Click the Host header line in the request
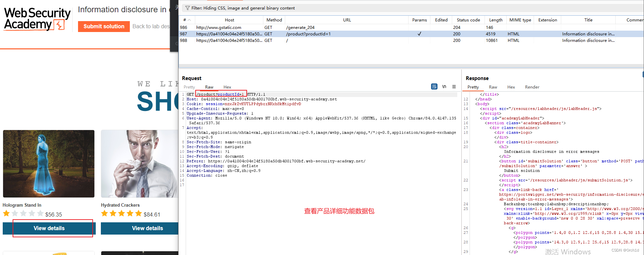644x255 pixels. point(262,99)
